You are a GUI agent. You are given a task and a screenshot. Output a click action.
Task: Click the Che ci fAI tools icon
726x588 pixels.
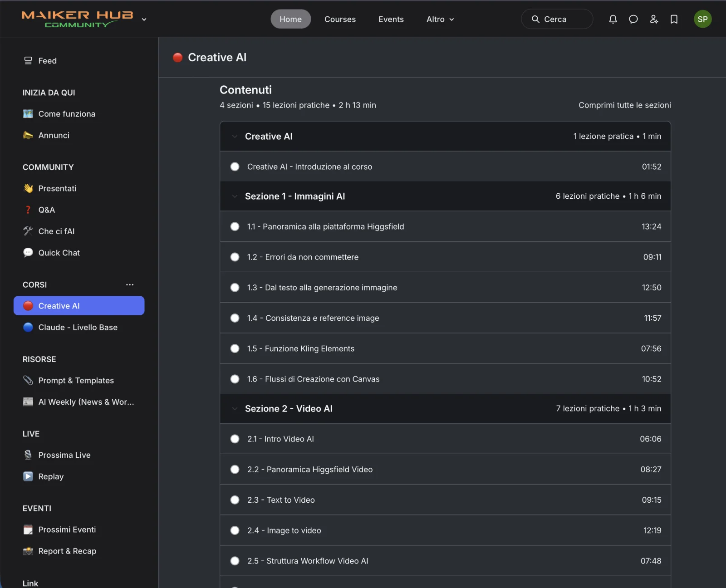[x=28, y=231]
